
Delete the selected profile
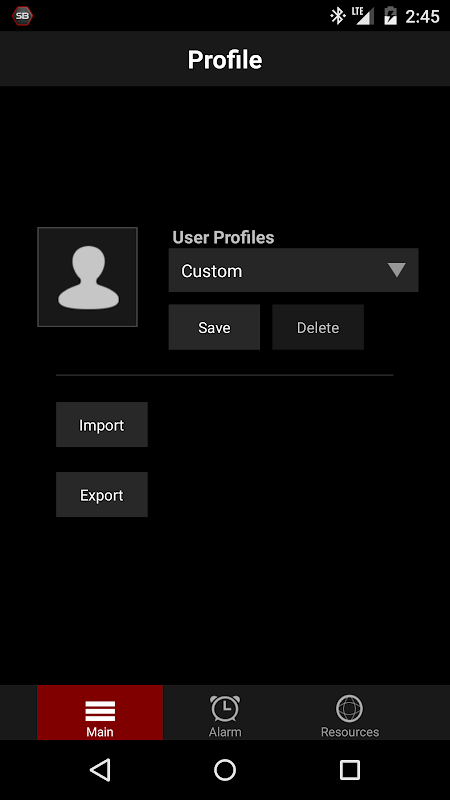tap(318, 327)
